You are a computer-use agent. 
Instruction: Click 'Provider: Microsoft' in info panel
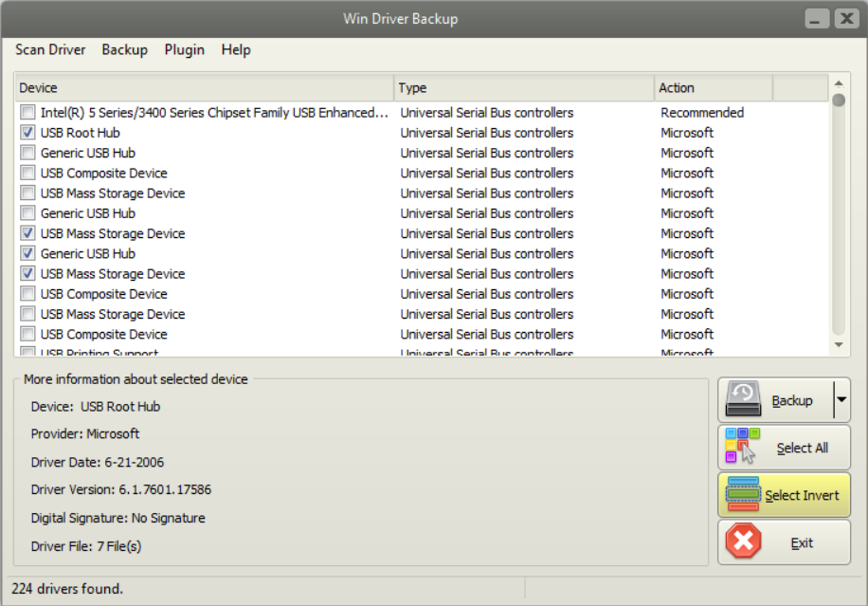pyautogui.click(x=85, y=433)
